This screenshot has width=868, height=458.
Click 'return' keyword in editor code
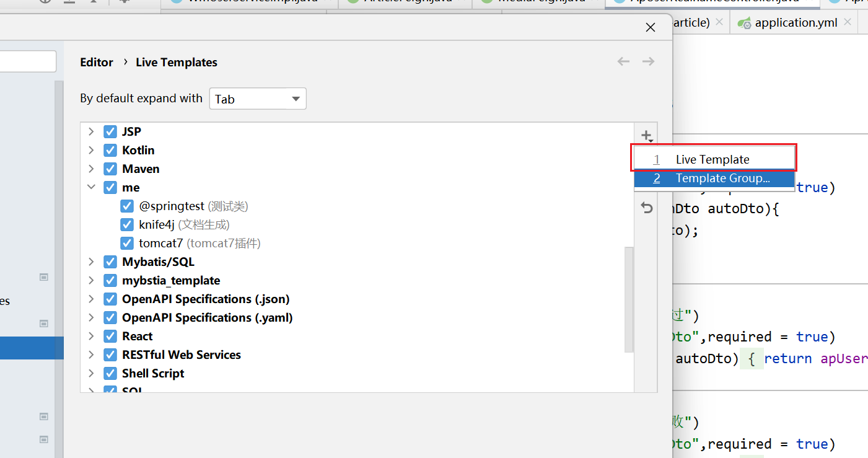[x=788, y=358]
